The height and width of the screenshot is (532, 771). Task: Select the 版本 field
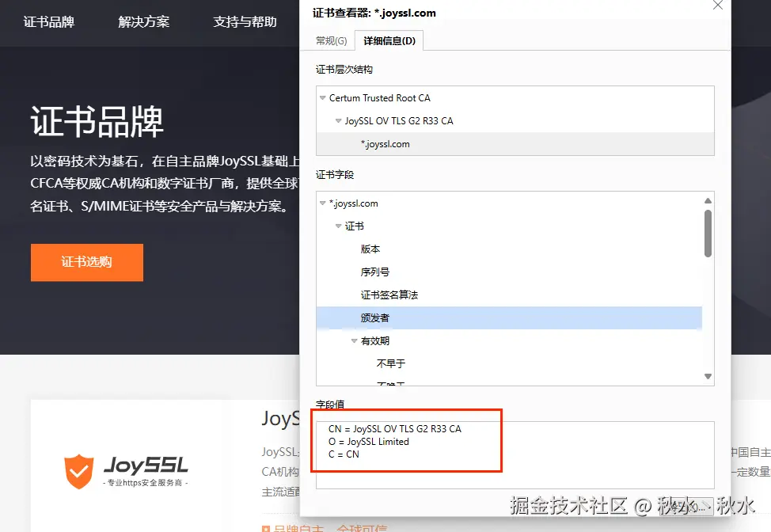click(370, 249)
